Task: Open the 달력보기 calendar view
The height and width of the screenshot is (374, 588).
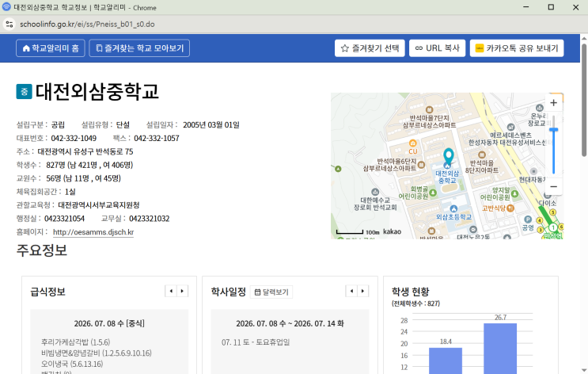Action: coord(271,292)
